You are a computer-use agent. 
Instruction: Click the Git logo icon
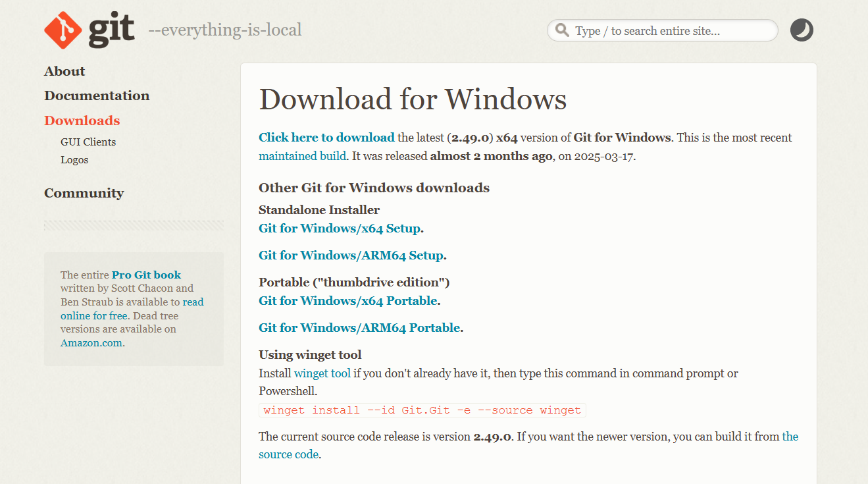tap(89, 30)
